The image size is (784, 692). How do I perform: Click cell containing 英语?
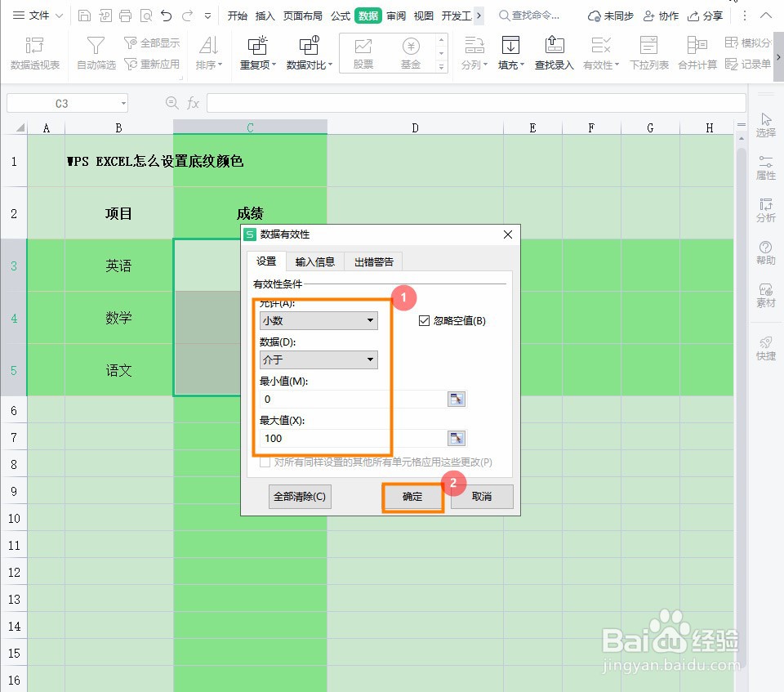click(118, 266)
